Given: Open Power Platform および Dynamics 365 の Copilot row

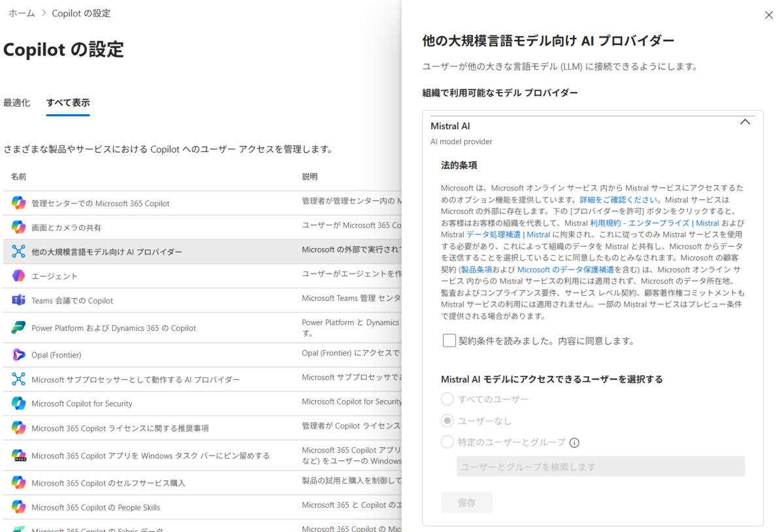Looking at the screenshot, I should pyautogui.click(x=201, y=328).
